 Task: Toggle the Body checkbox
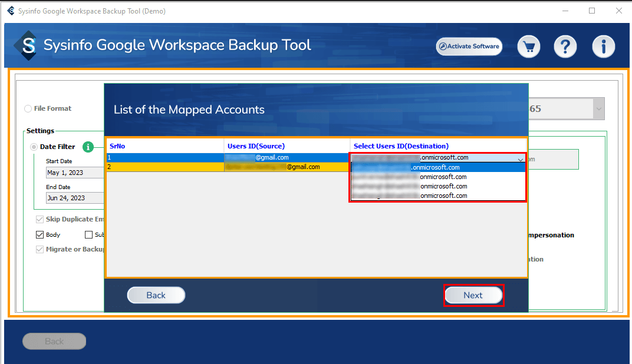click(40, 234)
